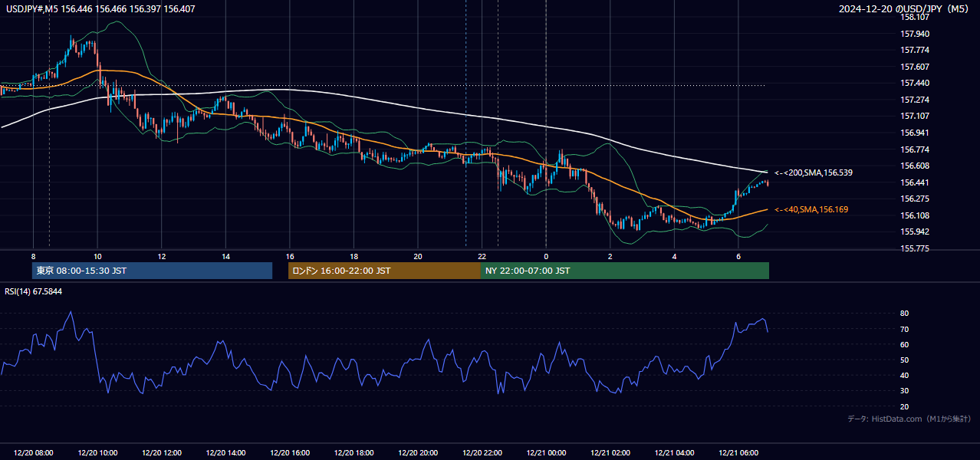Click the bottom date label 12/20 18:00
Screen dimensions: 980x460
coord(354,453)
